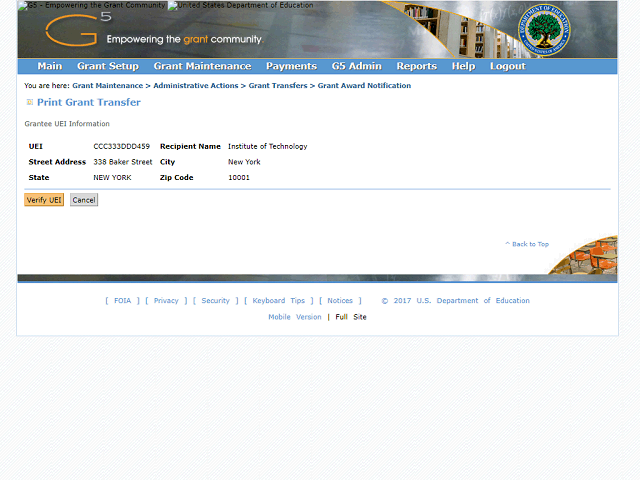Image resolution: width=640 pixels, height=480 pixels.
Task: Click the state value NEW YORK
Action: pyautogui.click(x=112, y=178)
